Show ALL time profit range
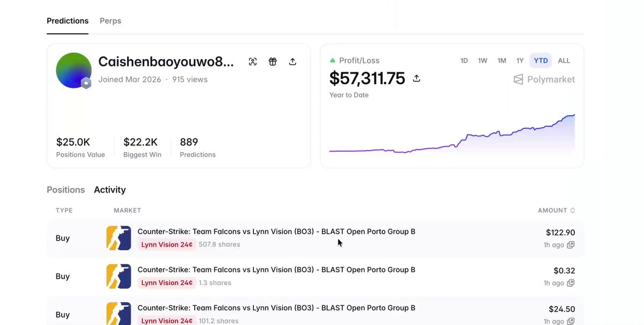This screenshot has width=644, height=325. [564, 61]
